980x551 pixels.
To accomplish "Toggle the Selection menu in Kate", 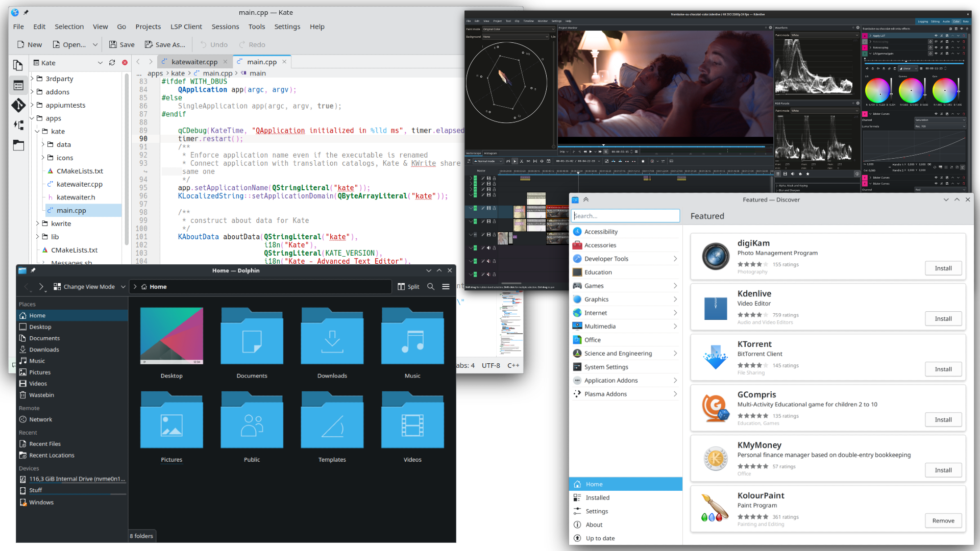I will point(69,27).
